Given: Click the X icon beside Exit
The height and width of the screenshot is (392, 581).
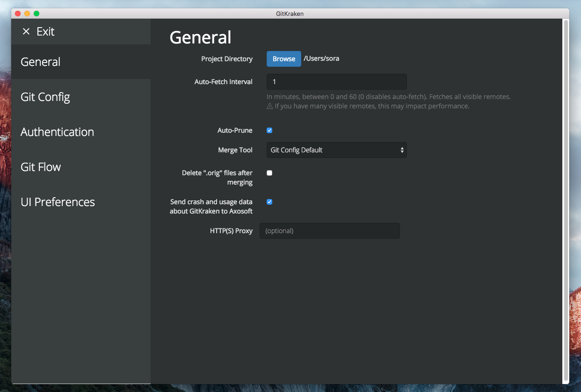Looking at the screenshot, I should [x=26, y=31].
